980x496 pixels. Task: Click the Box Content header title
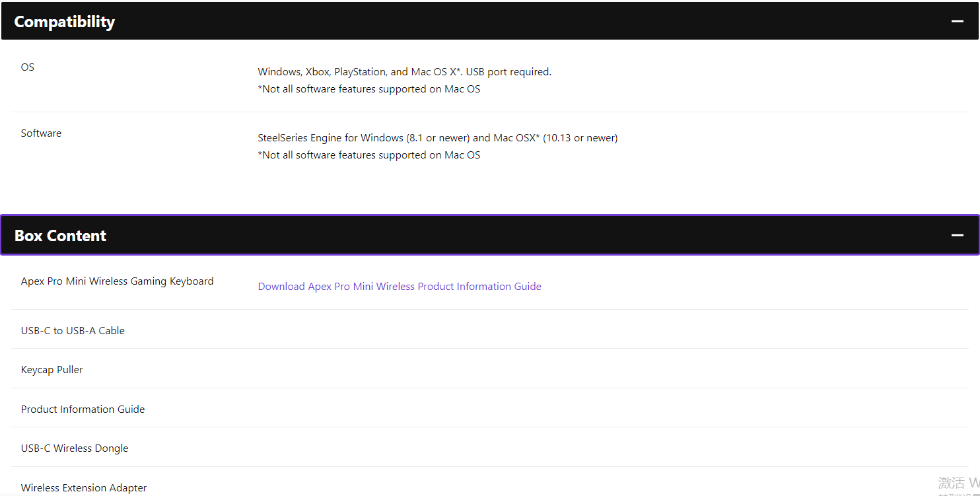pyautogui.click(x=60, y=236)
